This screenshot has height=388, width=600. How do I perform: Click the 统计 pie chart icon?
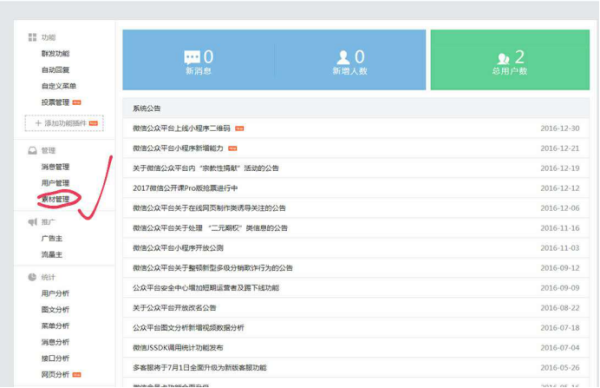pos(32,277)
